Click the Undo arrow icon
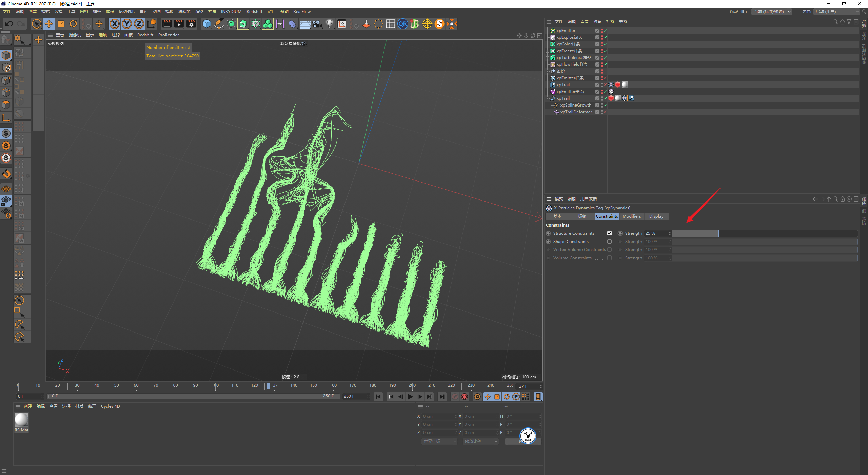868x475 pixels. pos(9,24)
